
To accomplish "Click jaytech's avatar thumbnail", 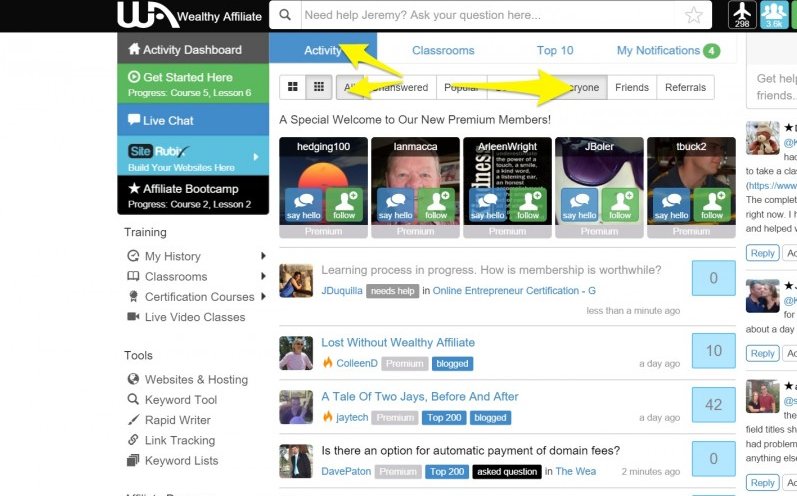I will 296,407.
